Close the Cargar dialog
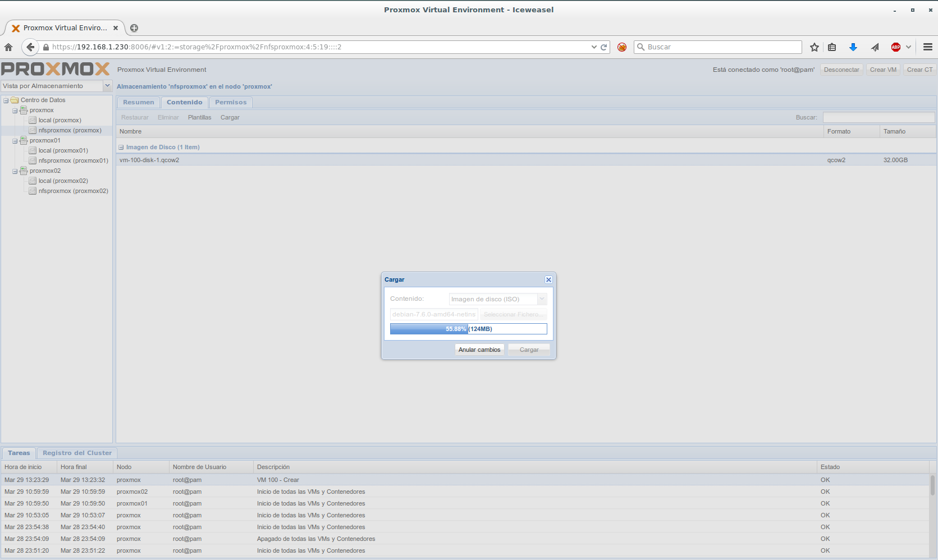Viewport: 938px width, 560px height. coord(548,279)
